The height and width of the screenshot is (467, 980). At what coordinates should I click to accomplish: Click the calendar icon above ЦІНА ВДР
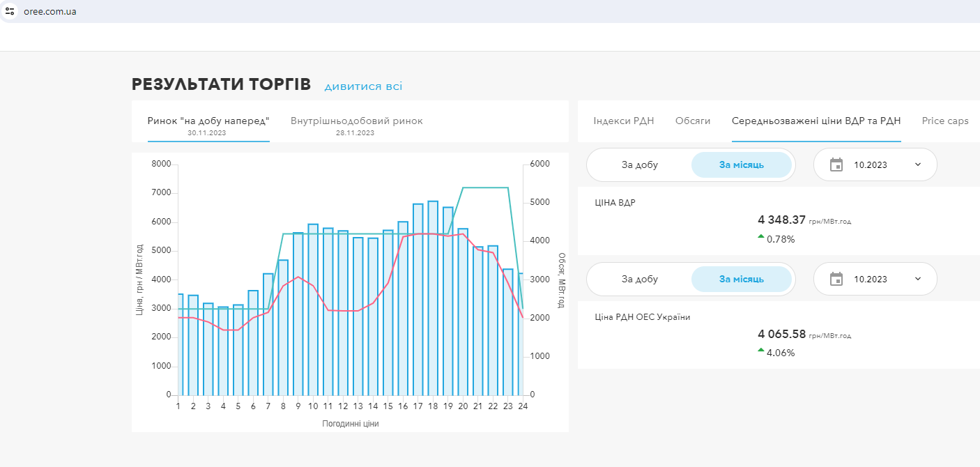click(836, 164)
